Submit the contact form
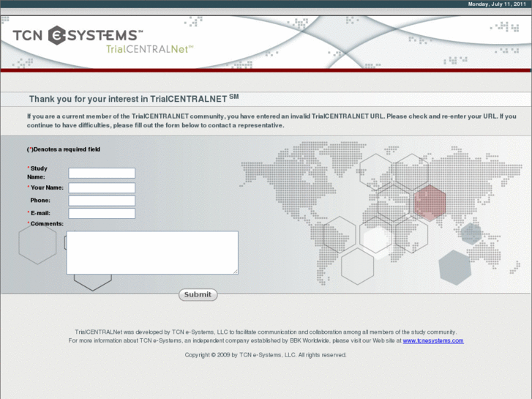532x399 pixels. coord(198,294)
